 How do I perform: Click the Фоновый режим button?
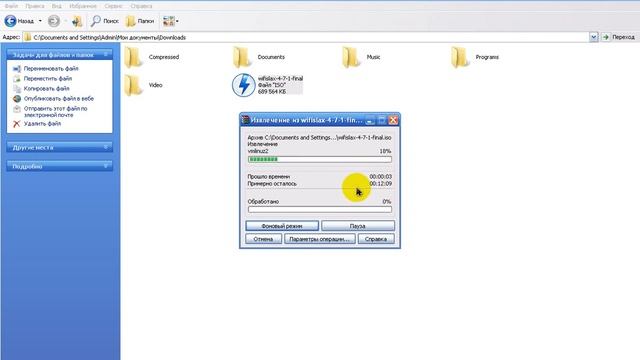(x=282, y=226)
